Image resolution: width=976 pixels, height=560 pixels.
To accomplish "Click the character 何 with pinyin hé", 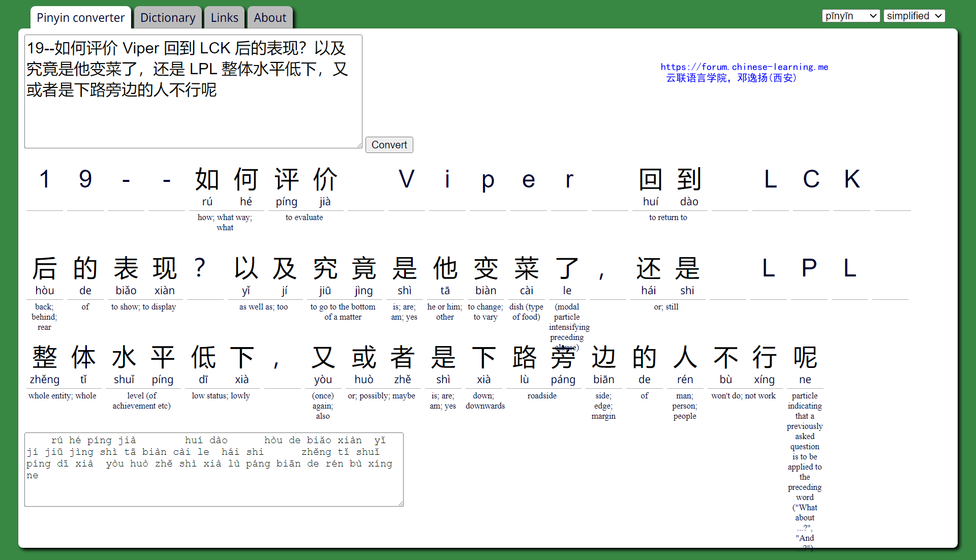I will pyautogui.click(x=246, y=179).
